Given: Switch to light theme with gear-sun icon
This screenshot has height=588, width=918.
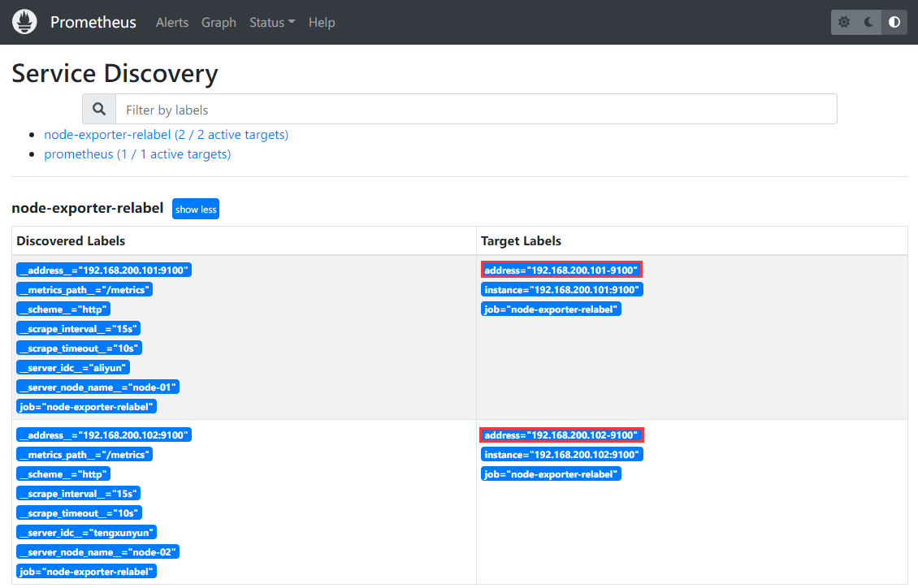Looking at the screenshot, I should click(x=843, y=22).
